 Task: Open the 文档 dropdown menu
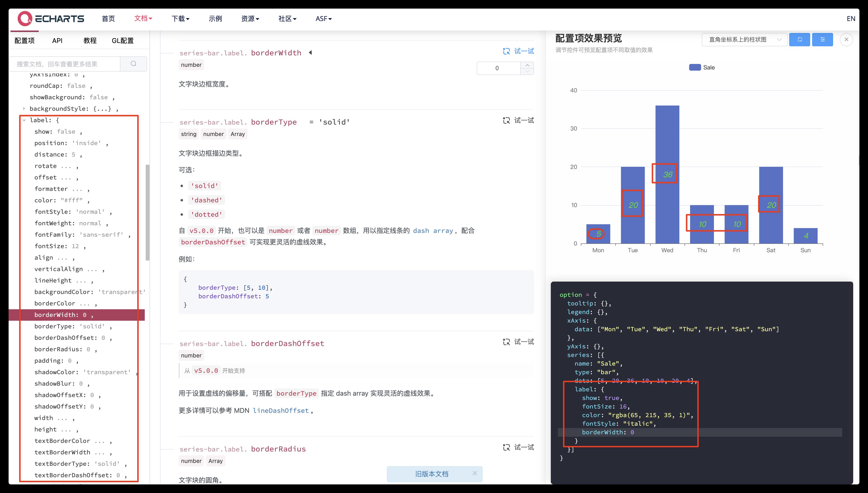(143, 18)
